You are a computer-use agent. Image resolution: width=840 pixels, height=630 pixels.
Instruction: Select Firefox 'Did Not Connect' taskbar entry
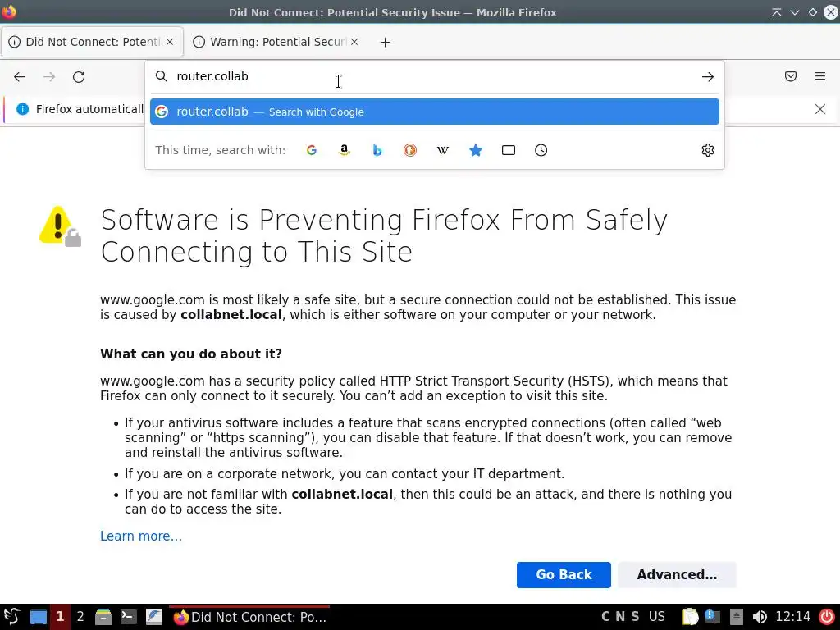click(249, 617)
